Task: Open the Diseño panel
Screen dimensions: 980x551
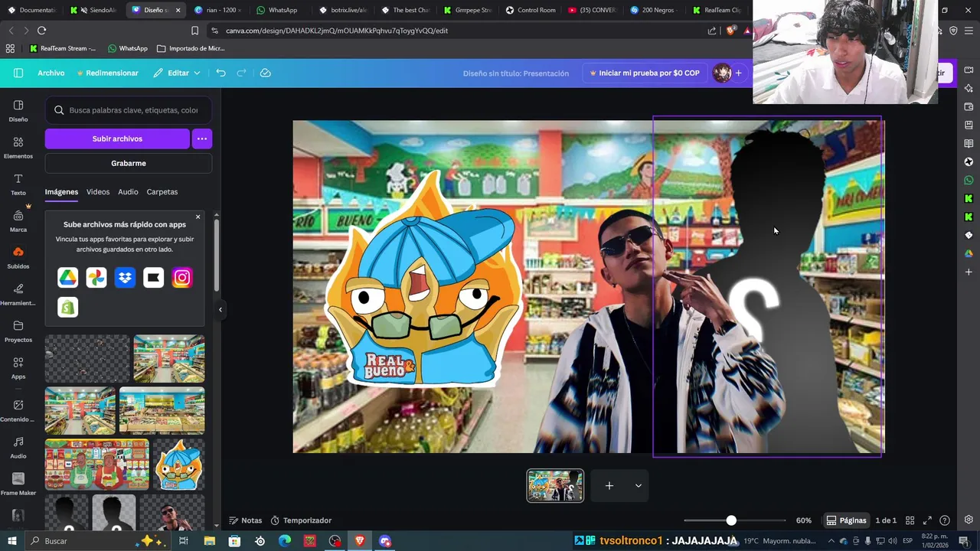Action: pyautogui.click(x=18, y=111)
